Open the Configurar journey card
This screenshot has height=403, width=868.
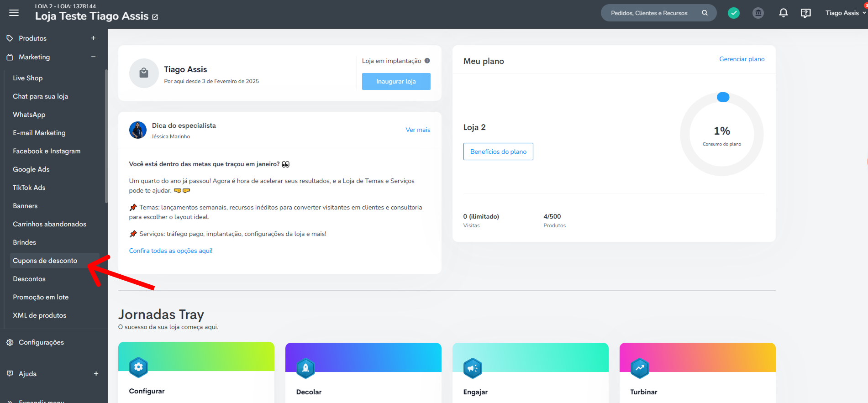click(196, 372)
